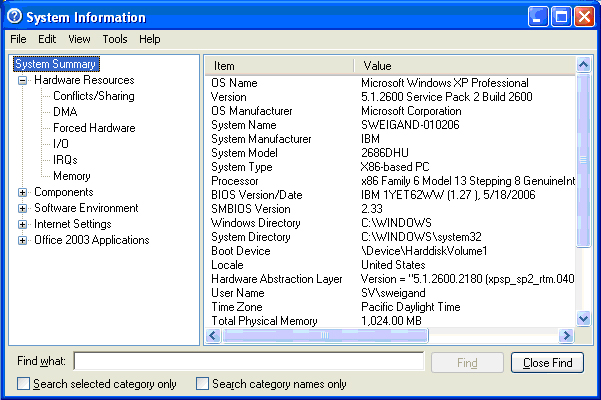Open the View menu
This screenshot has width=601, height=400.
[79, 39]
